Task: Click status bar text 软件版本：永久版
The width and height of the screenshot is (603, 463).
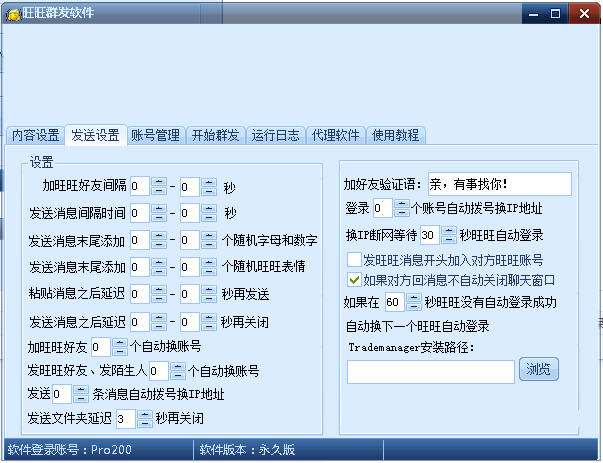Action: pos(247,450)
